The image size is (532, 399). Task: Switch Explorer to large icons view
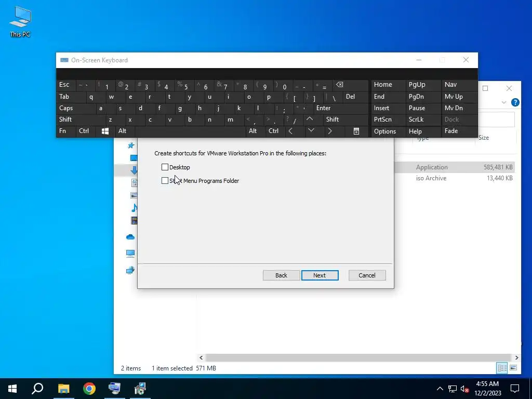click(x=513, y=368)
